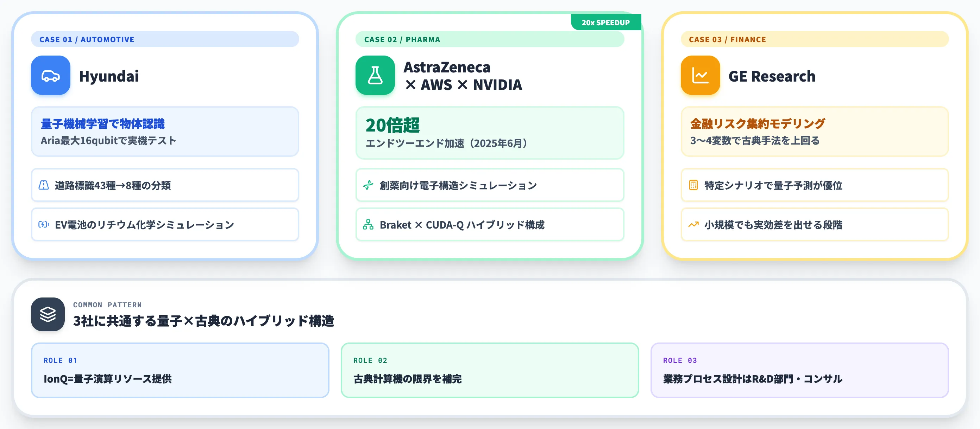The height and width of the screenshot is (429, 980).
Task: Click the battery icon in EV電池 row
Action: click(x=44, y=225)
